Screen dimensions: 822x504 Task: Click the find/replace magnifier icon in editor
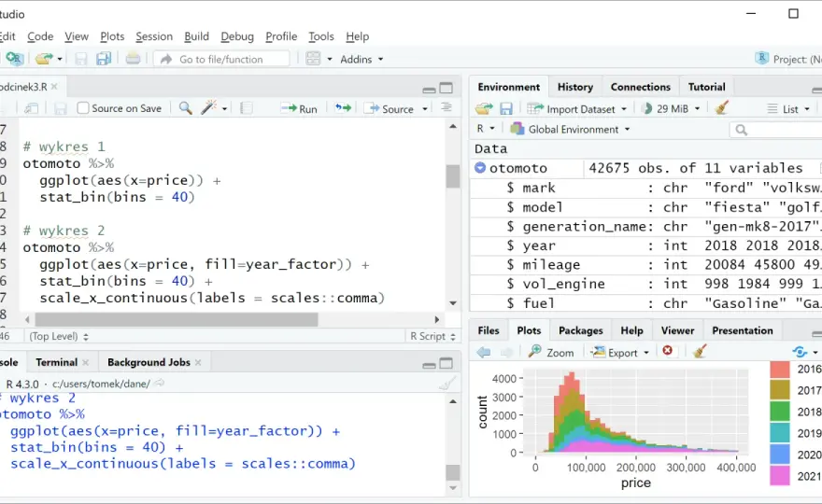click(x=185, y=108)
